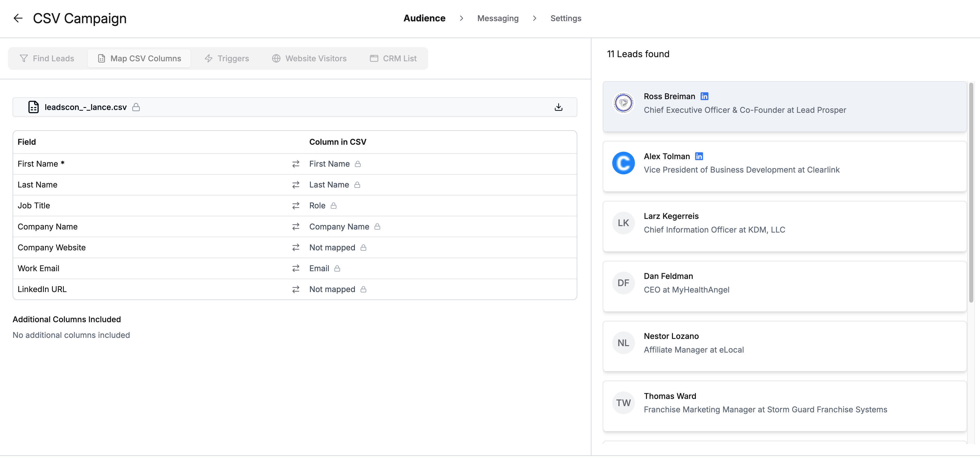The image size is (980, 461).
Task: Click Ross Breiman's Lead Prosper avatar
Action: (624, 103)
